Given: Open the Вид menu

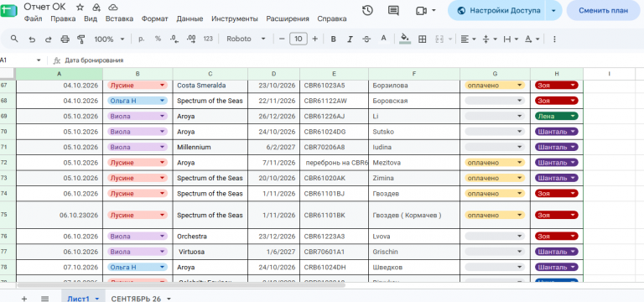Looking at the screenshot, I should click(91, 18).
